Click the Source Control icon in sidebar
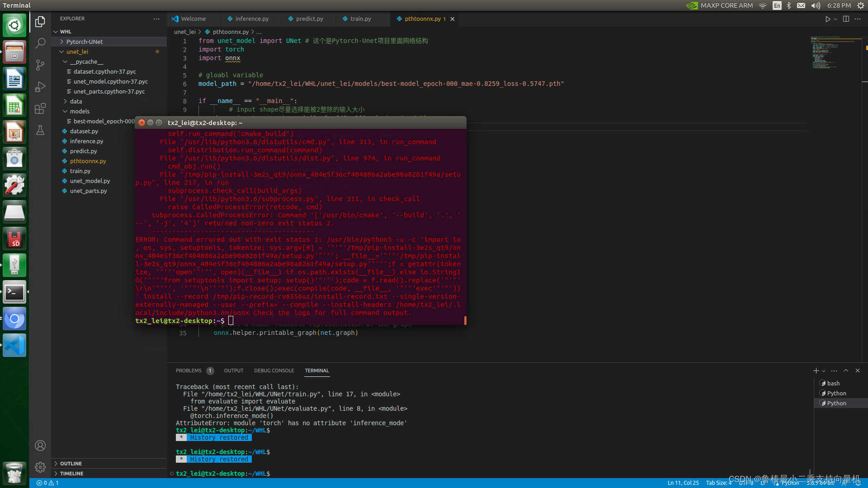The width and height of the screenshot is (868, 488). tap(40, 66)
